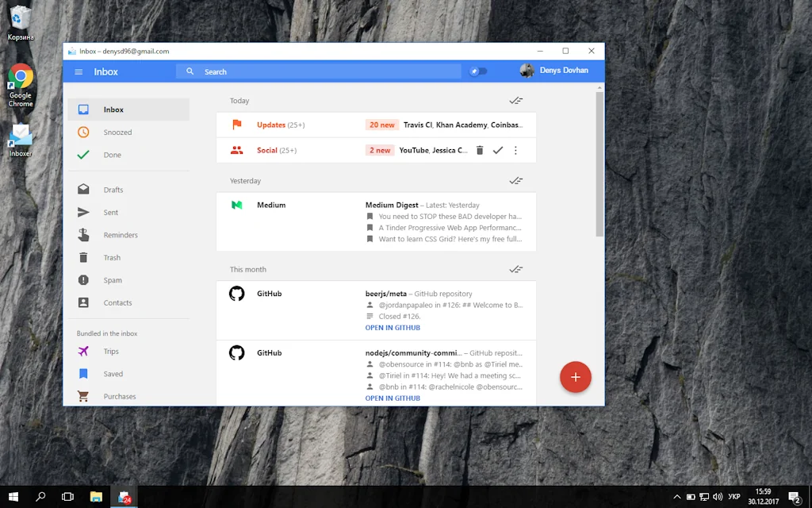Click OPEN IN GITHUB for beerjs/meta
The width and height of the screenshot is (812, 508).
pyautogui.click(x=392, y=327)
